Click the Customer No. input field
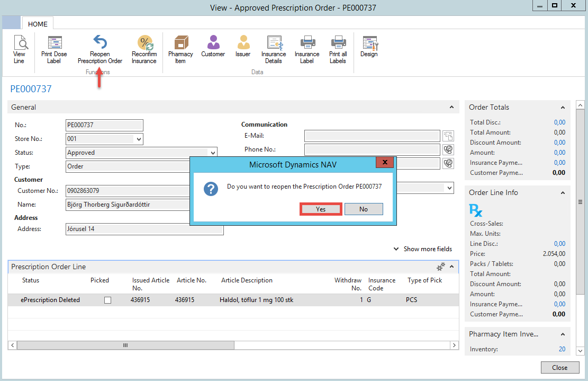 127,190
